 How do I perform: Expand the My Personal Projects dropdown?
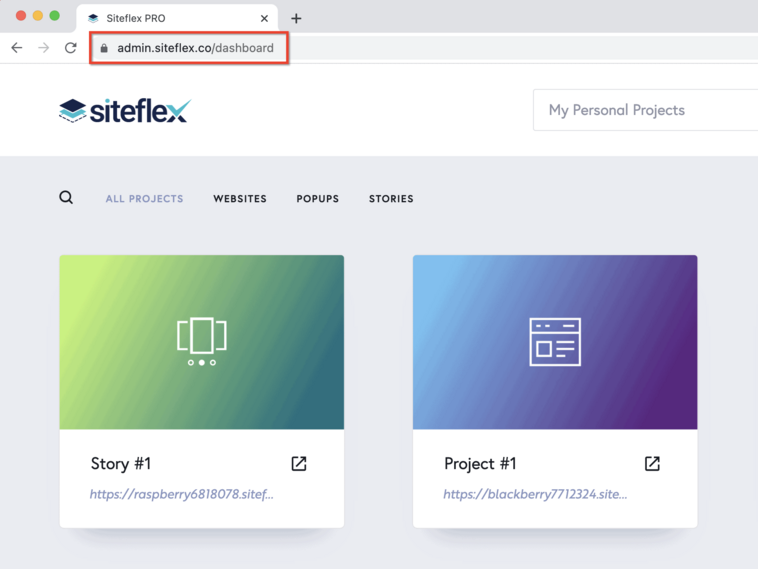pos(645,110)
